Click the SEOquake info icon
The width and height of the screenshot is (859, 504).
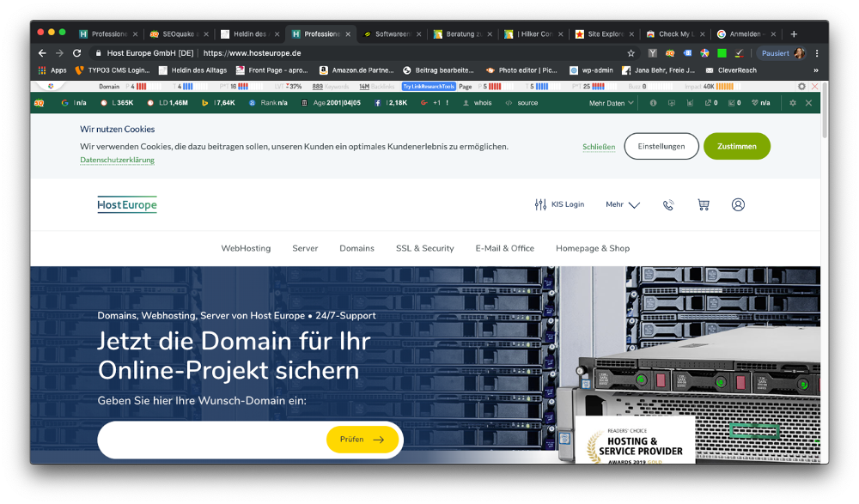(653, 103)
